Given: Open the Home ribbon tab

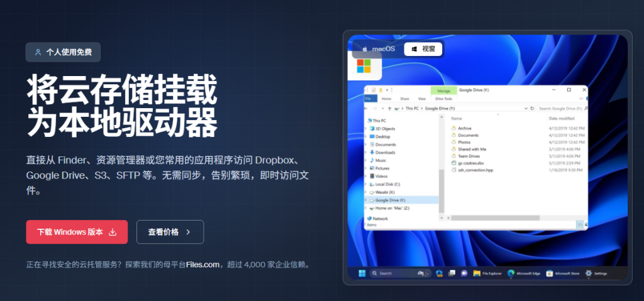Looking at the screenshot, I should pos(386,99).
